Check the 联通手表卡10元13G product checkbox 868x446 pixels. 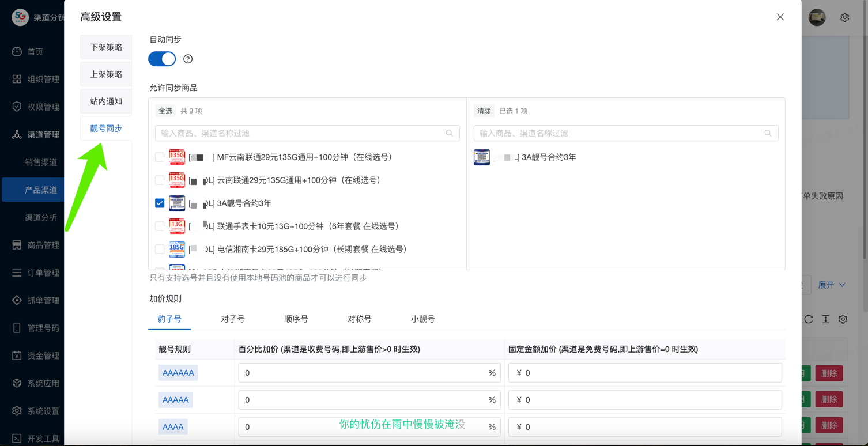tap(160, 226)
